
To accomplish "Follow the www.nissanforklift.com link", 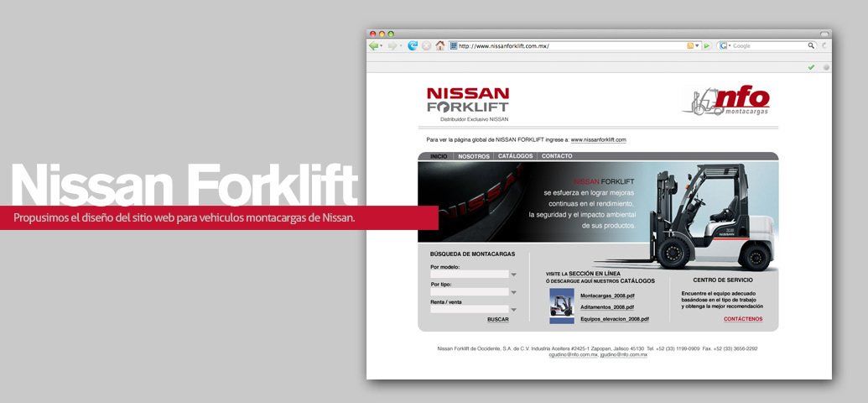I will point(599,140).
